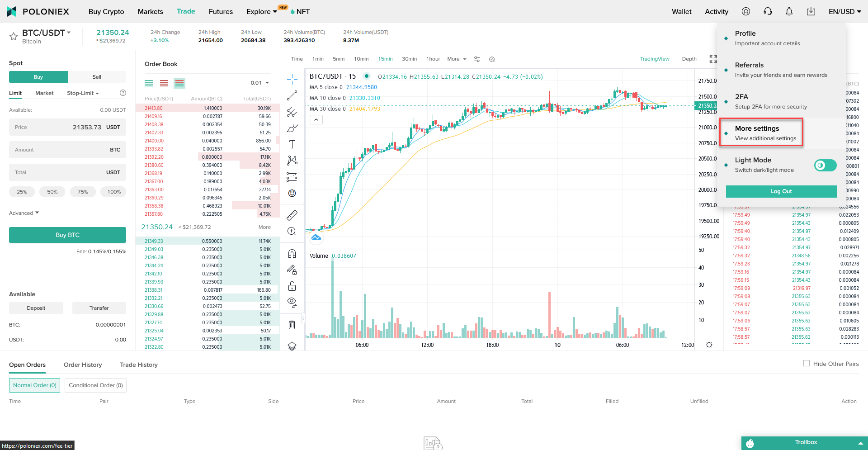Activate the magnet snap tool
The height and width of the screenshot is (450, 868).
point(292,253)
